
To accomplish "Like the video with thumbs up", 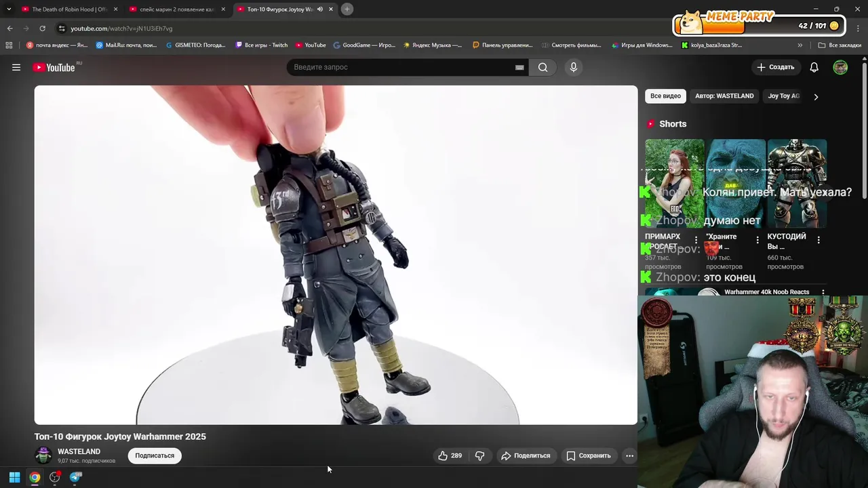I will [x=450, y=455].
